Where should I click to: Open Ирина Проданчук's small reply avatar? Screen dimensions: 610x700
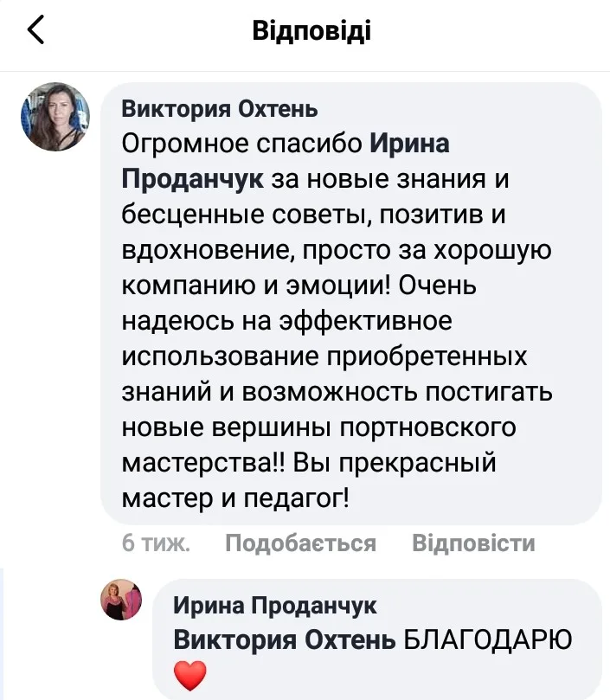[x=121, y=600]
